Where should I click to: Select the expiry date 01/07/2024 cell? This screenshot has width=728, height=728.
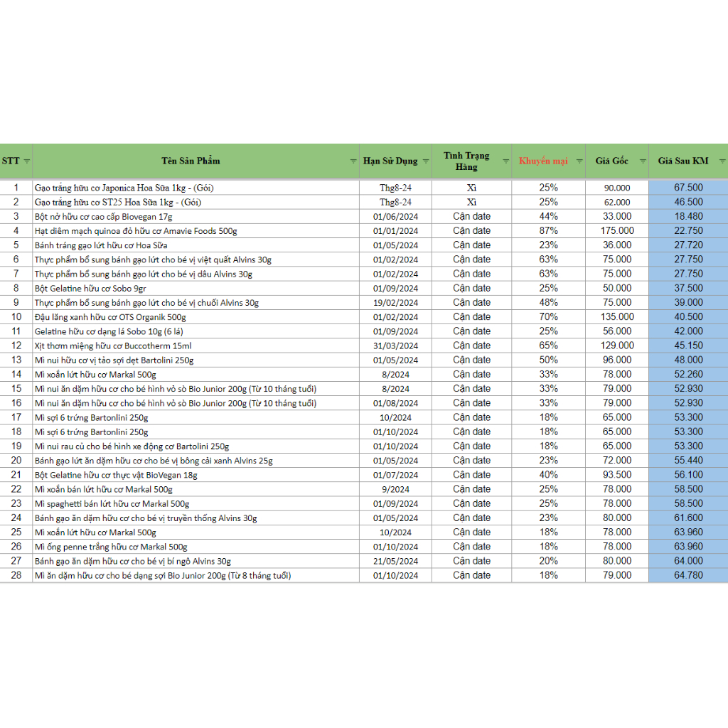395,475
